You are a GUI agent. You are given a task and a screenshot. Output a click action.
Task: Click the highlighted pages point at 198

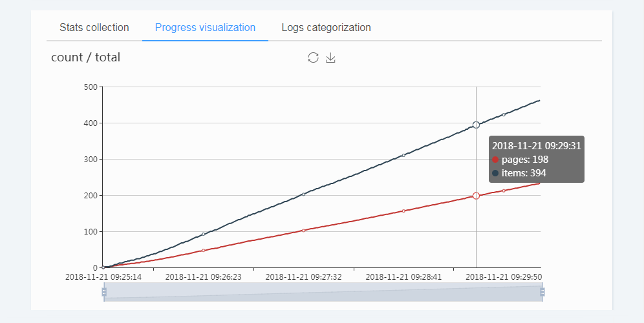click(476, 196)
